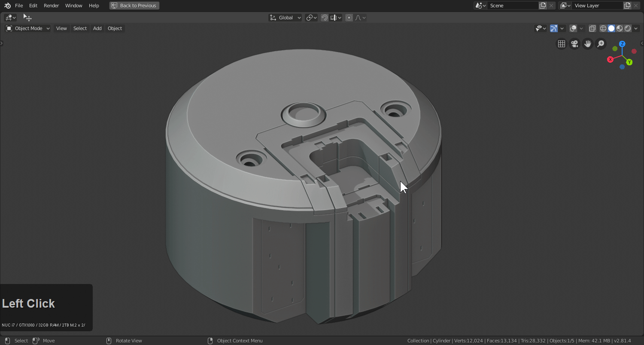
Task: Switch to wireframe viewport shading
Action: click(x=603, y=28)
